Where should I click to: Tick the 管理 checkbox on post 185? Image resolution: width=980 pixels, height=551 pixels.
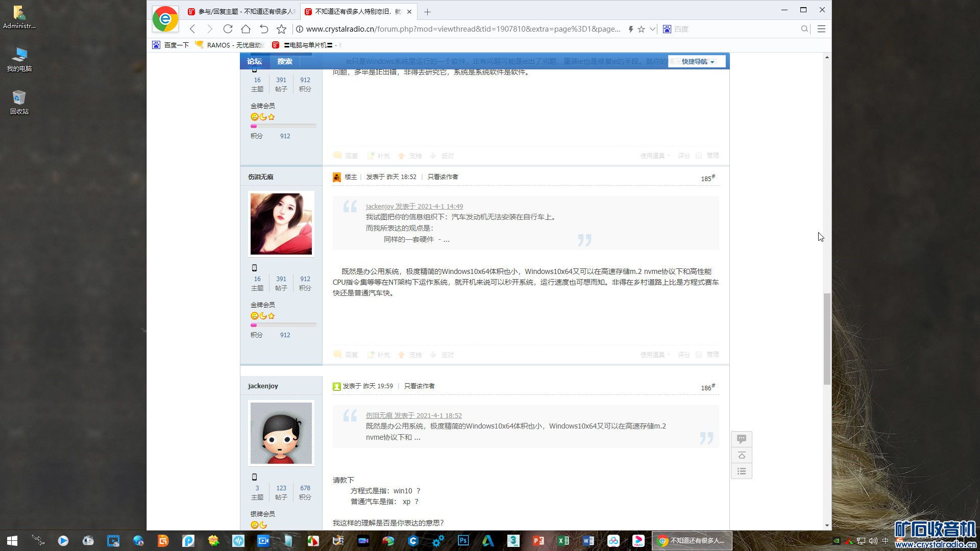pos(699,355)
